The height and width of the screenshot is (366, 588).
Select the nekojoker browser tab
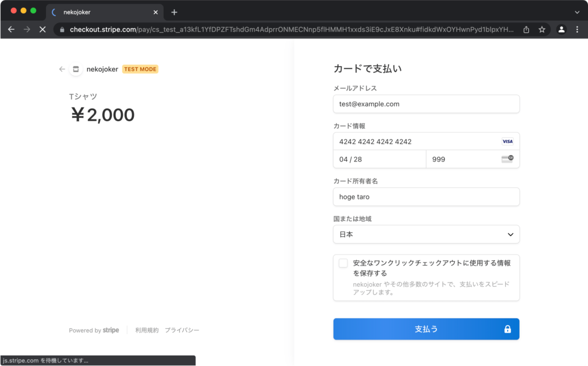click(x=98, y=12)
